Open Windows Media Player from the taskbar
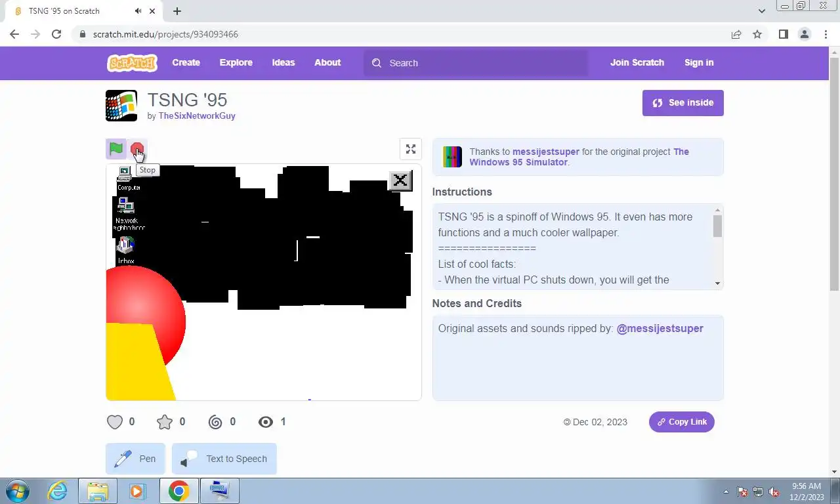This screenshot has width=840, height=504. click(x=137, y=491)
